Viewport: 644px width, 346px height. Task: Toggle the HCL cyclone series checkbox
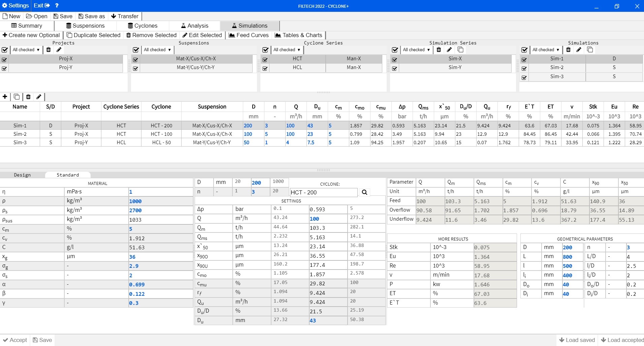[x=265, y=68]
